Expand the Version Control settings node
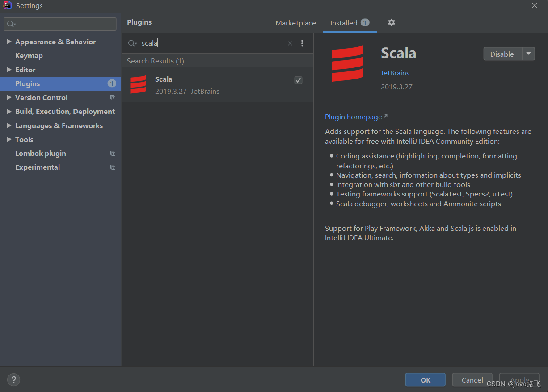Screen dimensions: 548x392 pyautogui.click(x=9, y=97)
